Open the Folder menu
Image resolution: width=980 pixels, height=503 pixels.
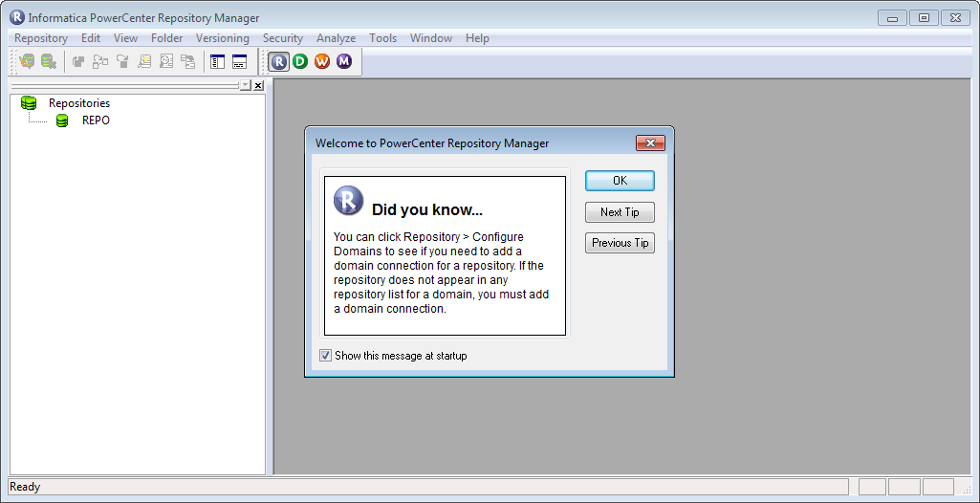pyautogui.click(x=167, y=38)
